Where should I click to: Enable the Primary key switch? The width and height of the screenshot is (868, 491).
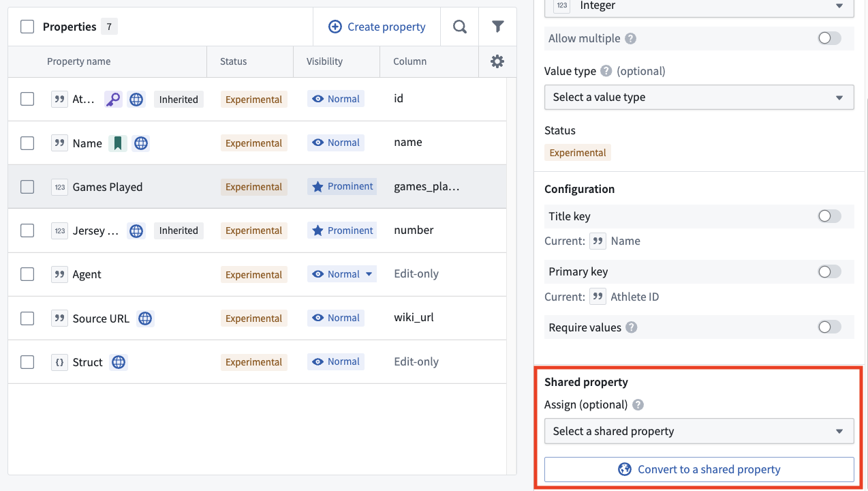click(x=829, y=271)
